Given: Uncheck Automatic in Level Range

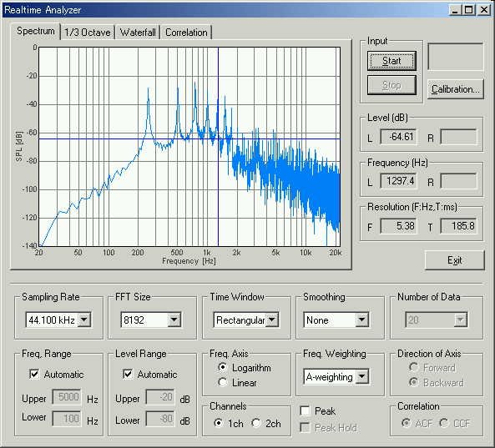Looking at the screenshot, I should 128,375.
